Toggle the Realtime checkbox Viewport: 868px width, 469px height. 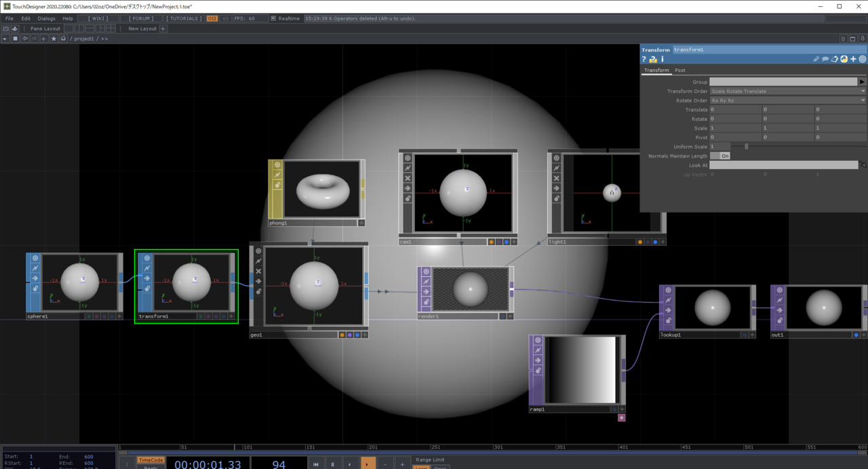coord(273,18)
